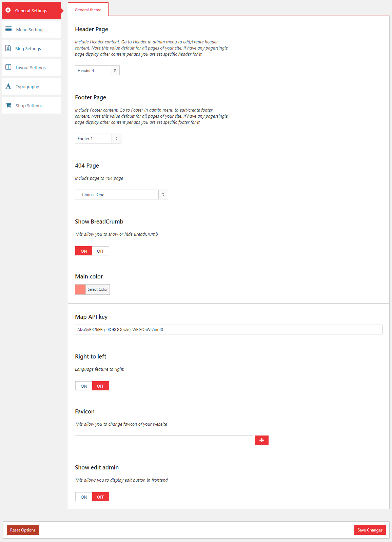The image size is (392, 542).
Task: Click the red plus Favicon upload button
Action: (x=261, y=440)
